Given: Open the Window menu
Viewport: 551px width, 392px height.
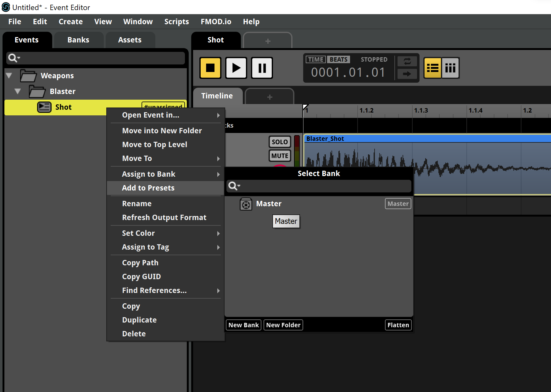Looking at the screenshot, I should coord(138,22).
